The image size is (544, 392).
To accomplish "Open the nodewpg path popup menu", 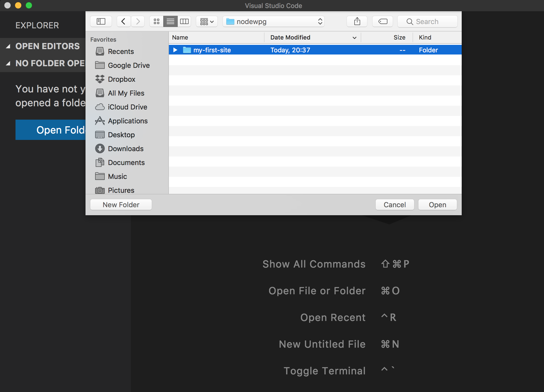I will coord(274,21).
